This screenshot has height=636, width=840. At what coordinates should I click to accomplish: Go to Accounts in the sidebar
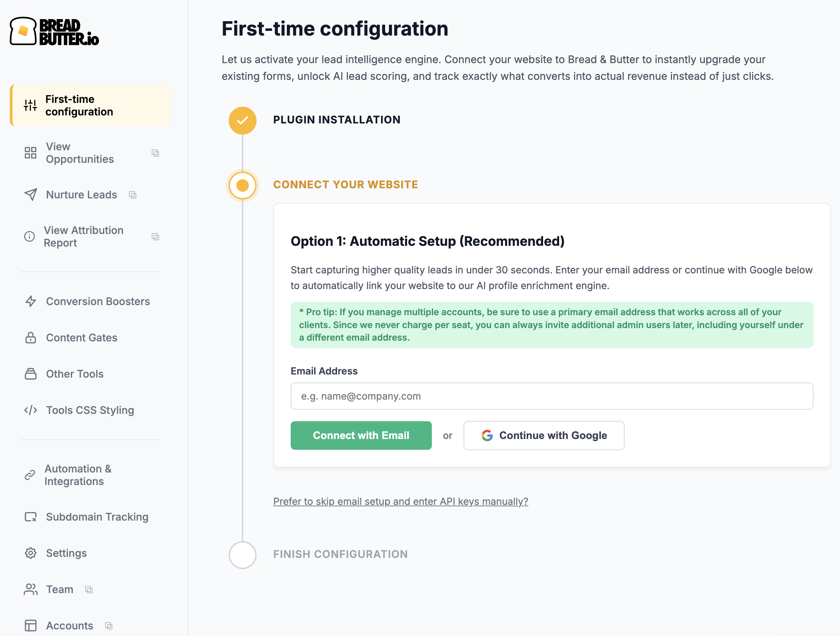[x=69, y=625]
